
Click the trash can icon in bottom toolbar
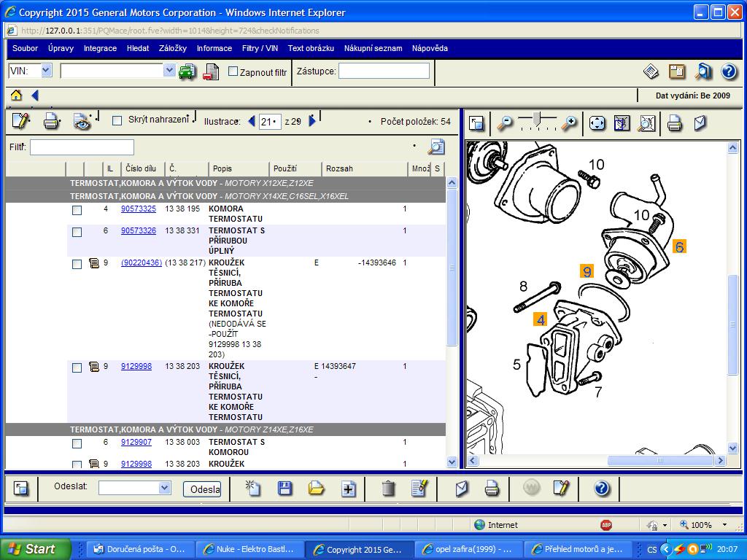388,489
